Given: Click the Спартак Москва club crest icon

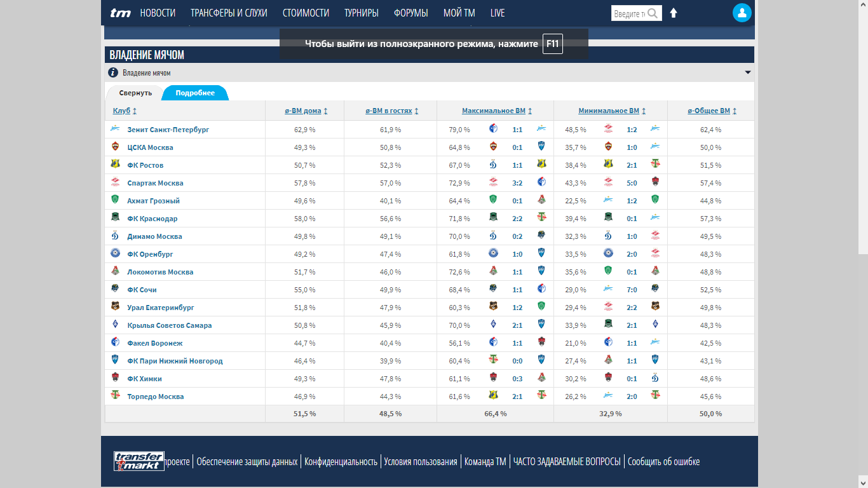Looking at the screenshot, I should pos(115,182).
